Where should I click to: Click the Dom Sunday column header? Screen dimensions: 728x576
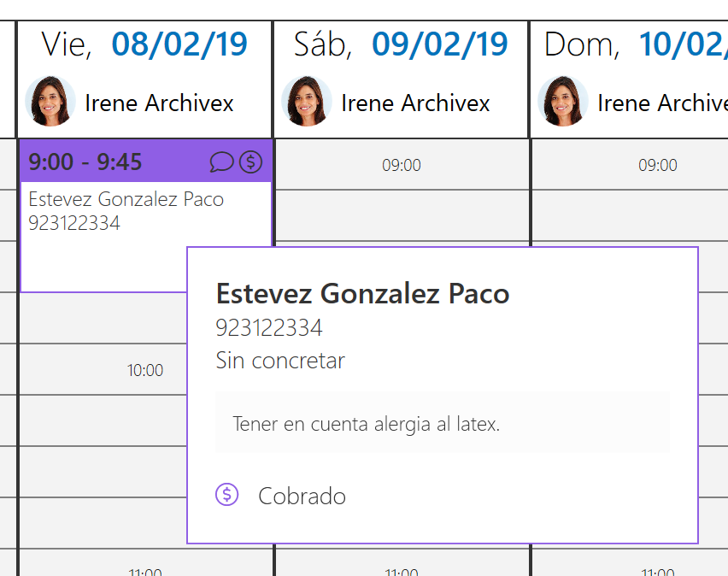point(578,44)
